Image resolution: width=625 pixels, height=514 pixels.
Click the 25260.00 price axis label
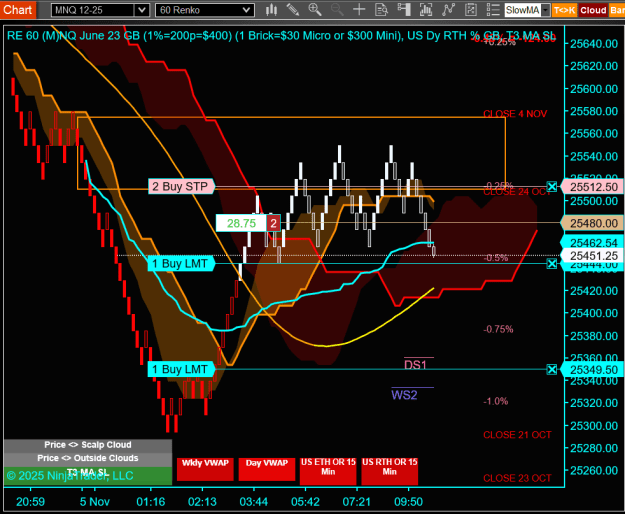click(x=594, y=471)
